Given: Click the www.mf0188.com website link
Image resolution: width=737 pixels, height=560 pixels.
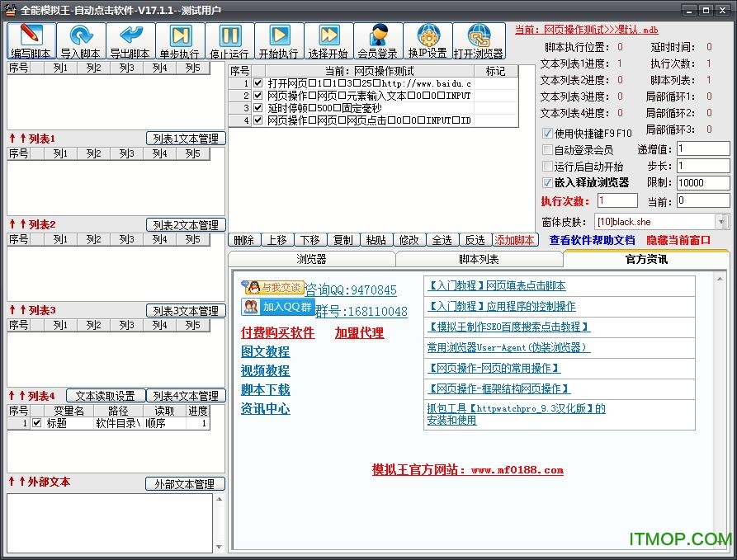Looking at the screenshot, I should (517, 470).
